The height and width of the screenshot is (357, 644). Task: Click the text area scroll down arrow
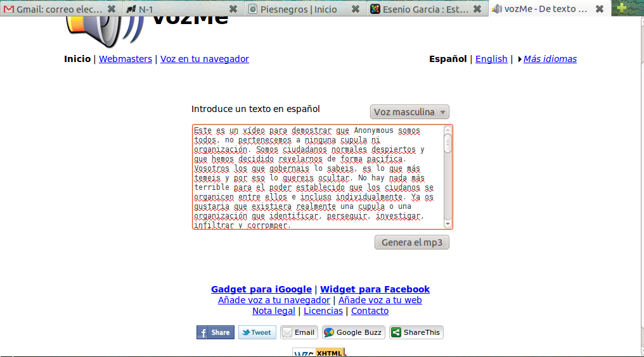448,224
